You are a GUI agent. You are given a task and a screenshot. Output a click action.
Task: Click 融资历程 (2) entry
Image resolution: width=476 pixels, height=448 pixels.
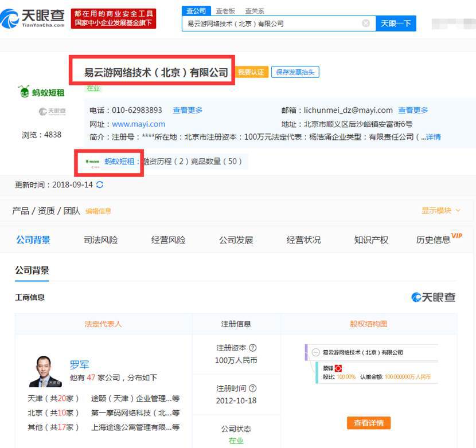[x=166, y=162]
